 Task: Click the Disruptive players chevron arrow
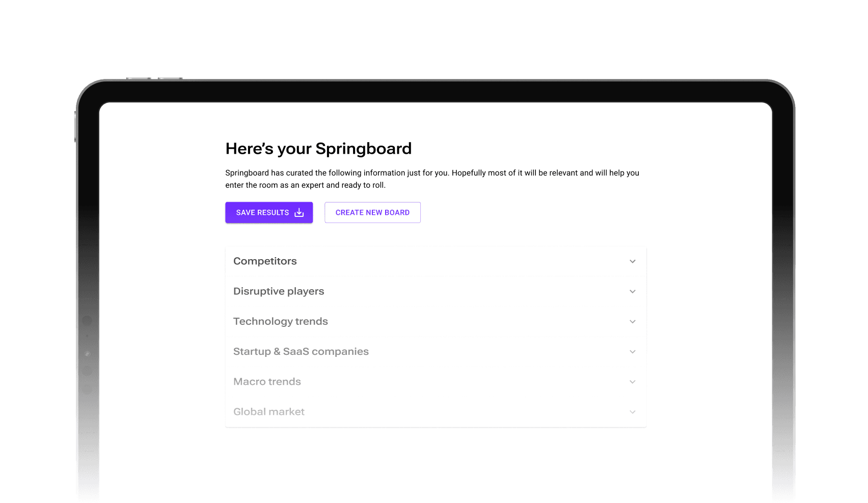coord(632,291)
